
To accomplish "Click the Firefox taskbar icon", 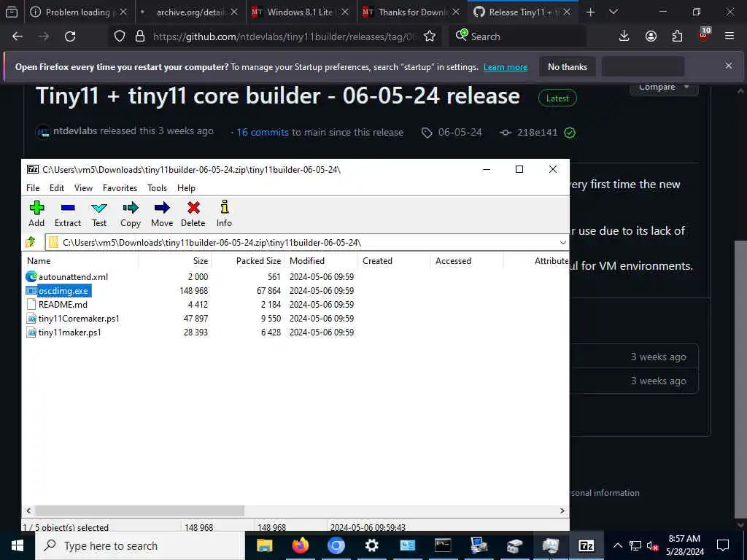I will [300, 545].
